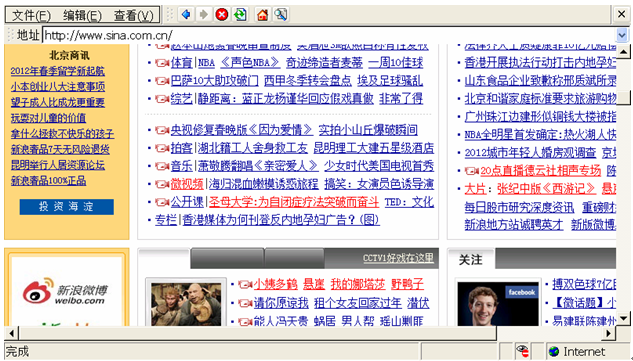
Task: Stop loading with the red X icon
Action: (221, 15)
